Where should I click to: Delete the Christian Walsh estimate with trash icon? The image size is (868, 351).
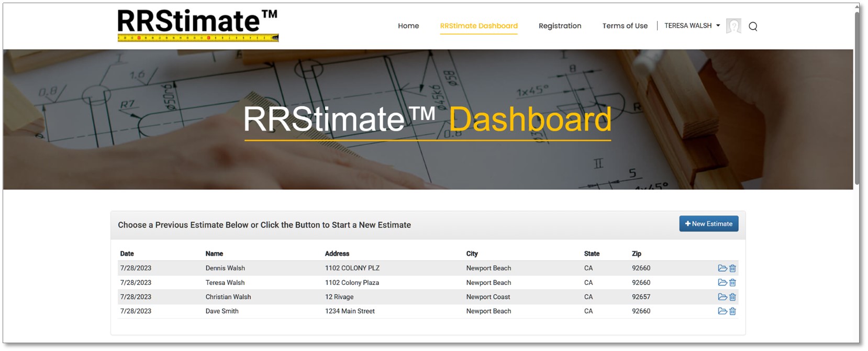(732, 297)
